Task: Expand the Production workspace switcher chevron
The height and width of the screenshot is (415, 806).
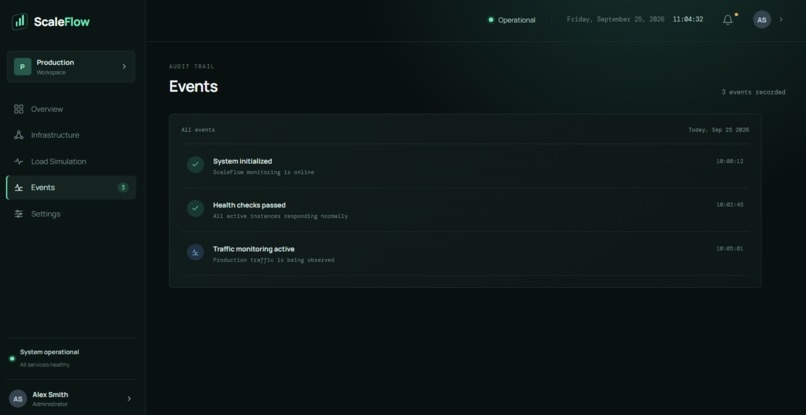Action: (x=124, y=66)
